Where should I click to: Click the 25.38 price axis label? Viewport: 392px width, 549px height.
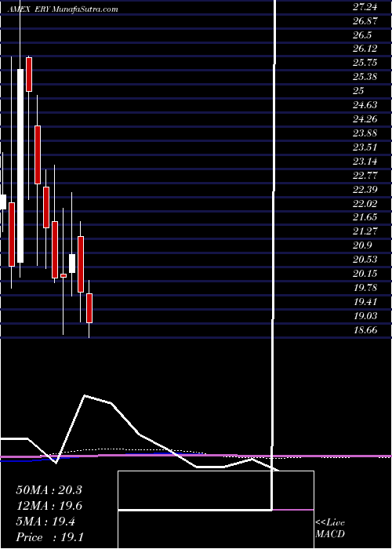click(365, 77)
